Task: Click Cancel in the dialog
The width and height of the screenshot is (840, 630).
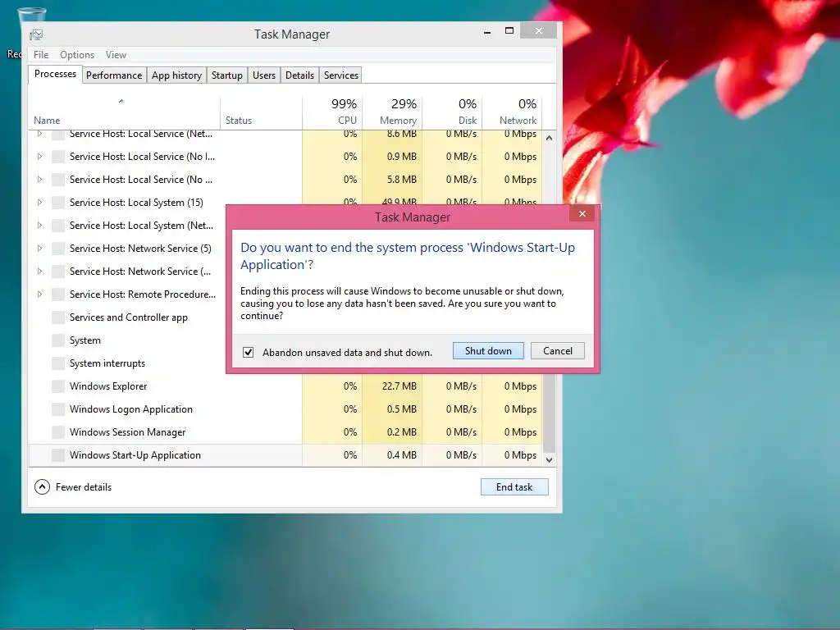Action: 558,351
